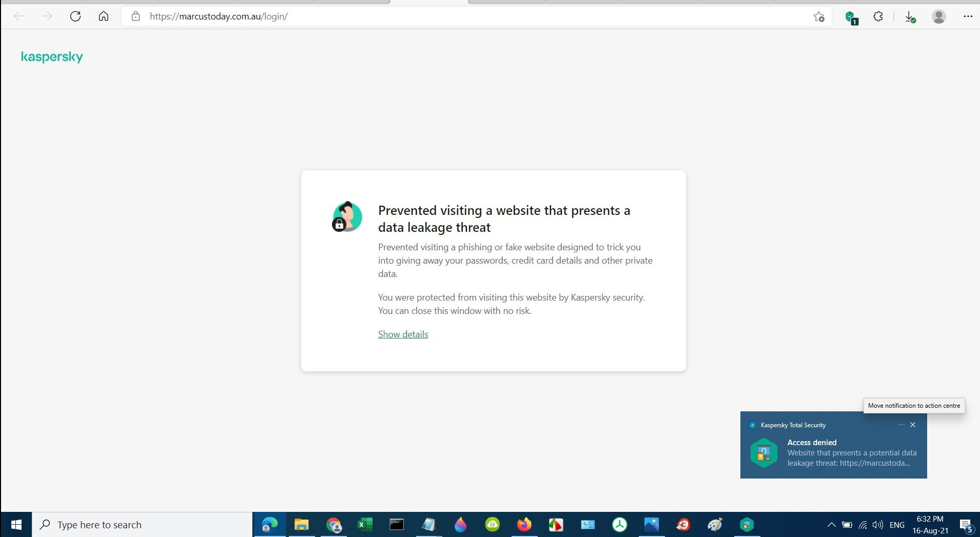Screen dimensions: 980x537
Task: Open the red-green triangle taskbar app
Action: click(556, 525)
